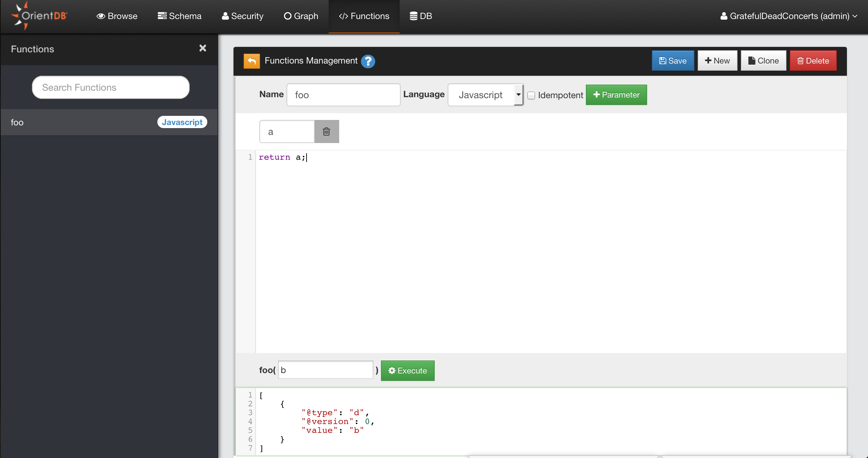
Task: Execute the foo function
Action: click(x=407, y=371)
